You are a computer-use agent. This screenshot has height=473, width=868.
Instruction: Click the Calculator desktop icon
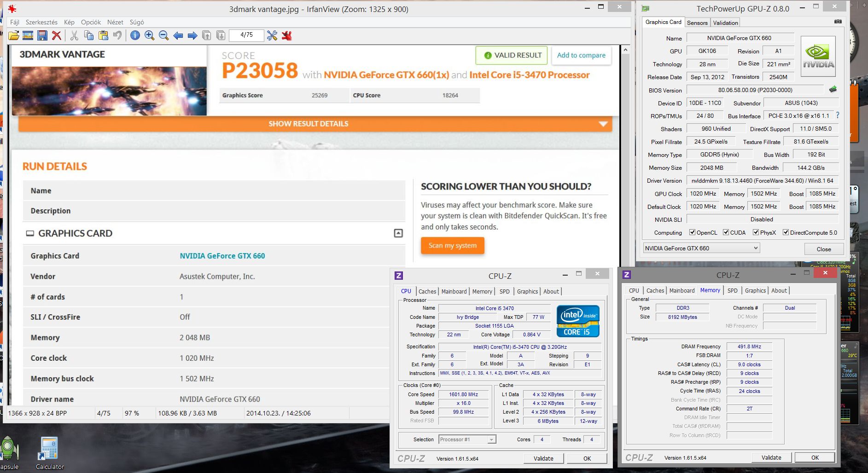click(50, 453)
